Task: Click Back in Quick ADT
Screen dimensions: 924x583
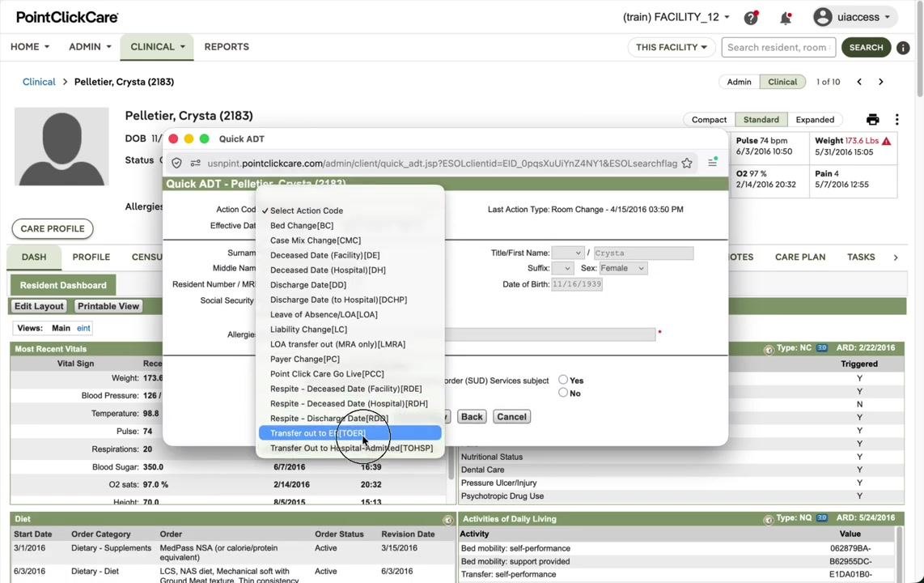Action: [x=472, y=417]
